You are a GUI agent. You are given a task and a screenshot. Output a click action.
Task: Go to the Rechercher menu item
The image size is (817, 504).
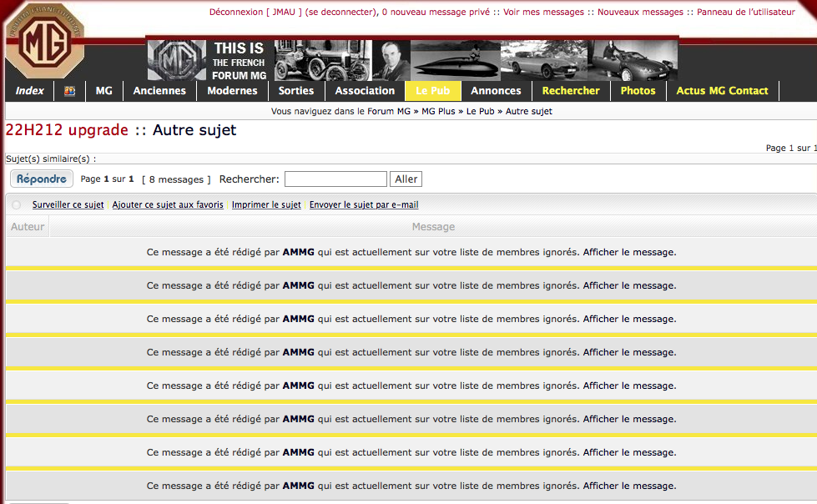[x=571, y=91]
